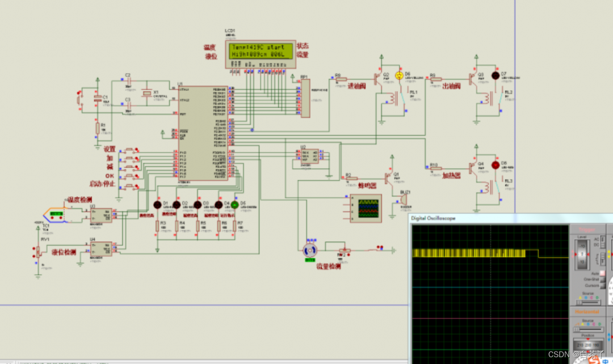Select the microcontroller U1 chip
Screen dimensions: 613x364
(203, 134)
